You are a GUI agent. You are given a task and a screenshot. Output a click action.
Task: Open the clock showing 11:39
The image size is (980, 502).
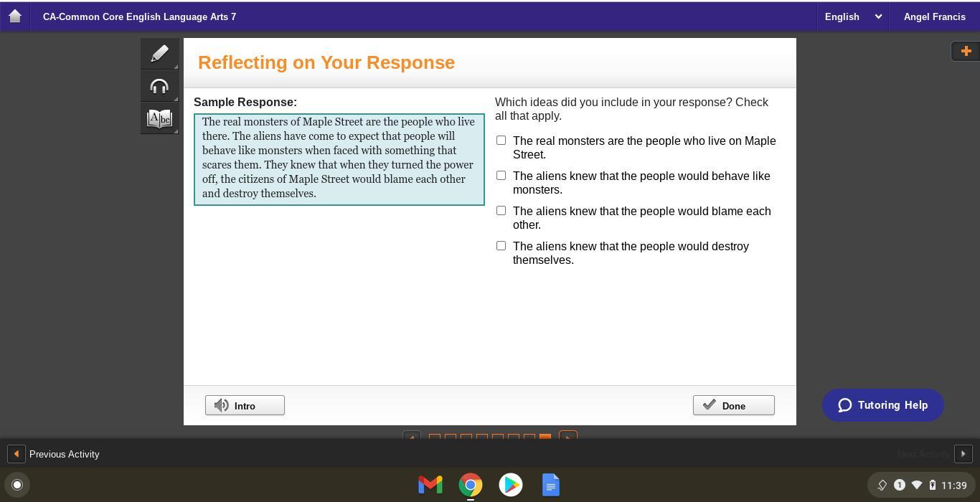point(953,486)
